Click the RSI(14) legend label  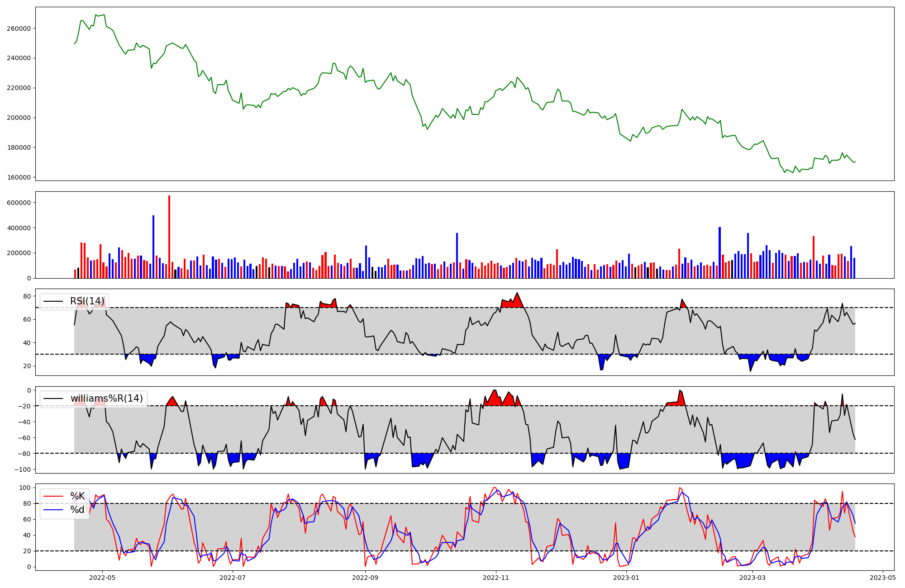pos(87,301)
